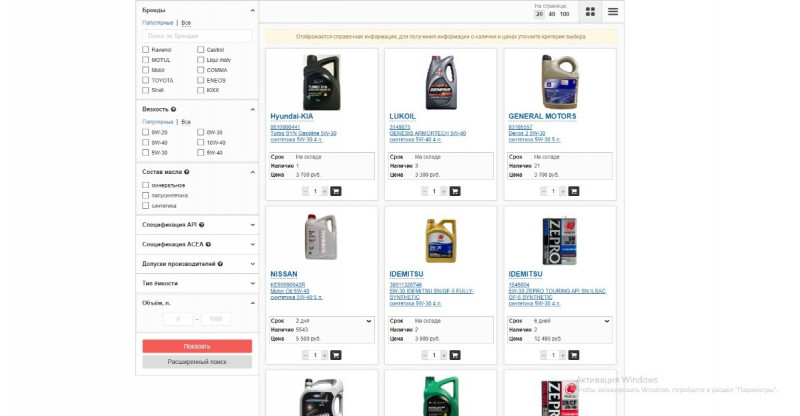800x416 pixels.
Task: Increase quantity for NISSAN oil
Action: coord(324,355)
